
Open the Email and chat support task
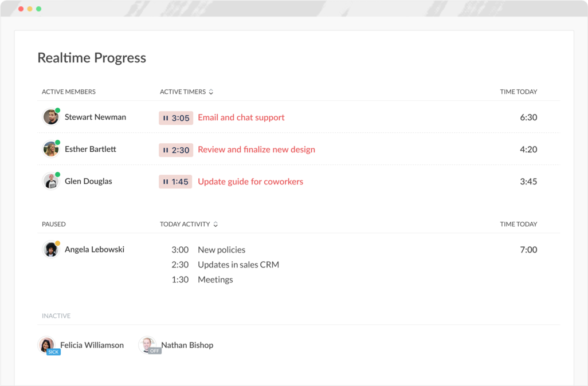[x=241, y=117]
